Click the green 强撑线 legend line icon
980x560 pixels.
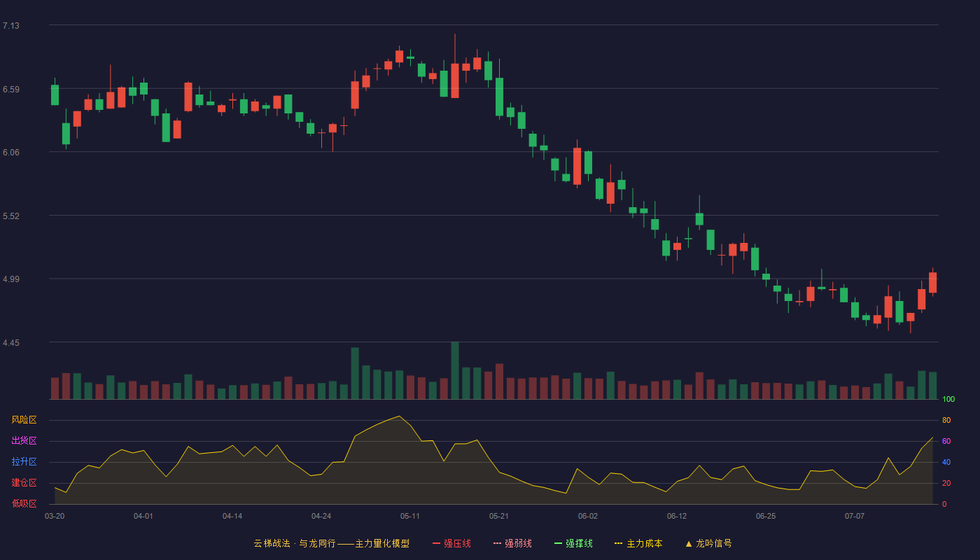pyautogui.click(x=559, y=543)
